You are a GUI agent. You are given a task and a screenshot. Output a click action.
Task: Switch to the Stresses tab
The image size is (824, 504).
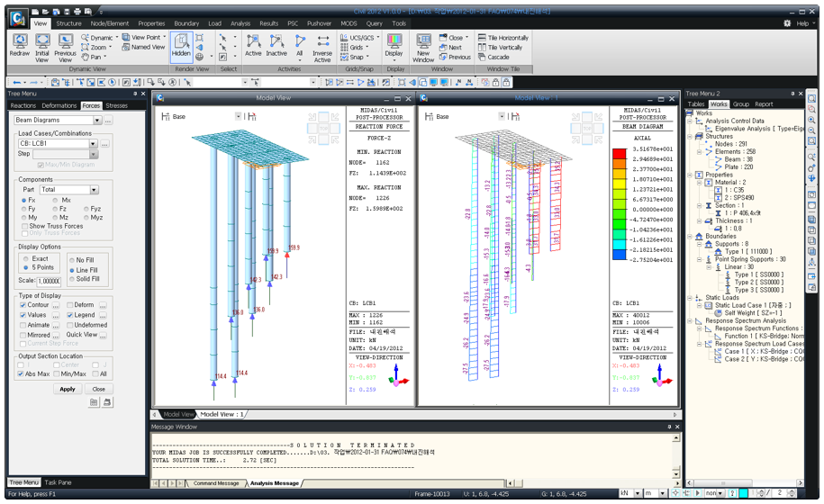pyautogui.click(x=117, y=105)
